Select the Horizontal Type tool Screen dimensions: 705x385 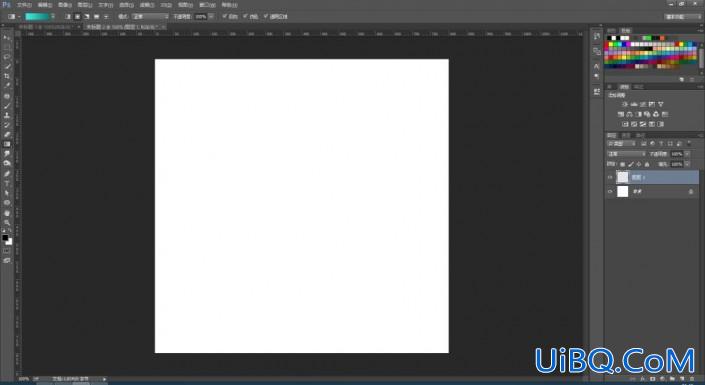tap(7, 184)
